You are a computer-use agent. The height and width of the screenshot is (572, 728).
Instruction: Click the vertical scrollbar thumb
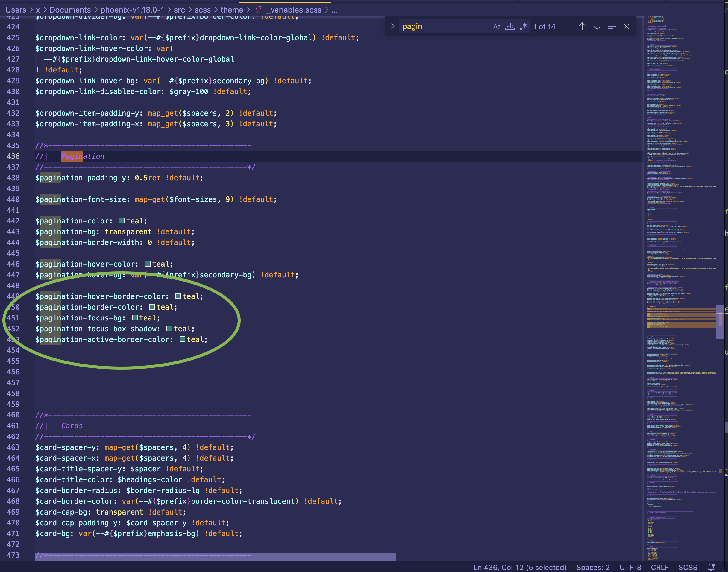tap(720, 322)
